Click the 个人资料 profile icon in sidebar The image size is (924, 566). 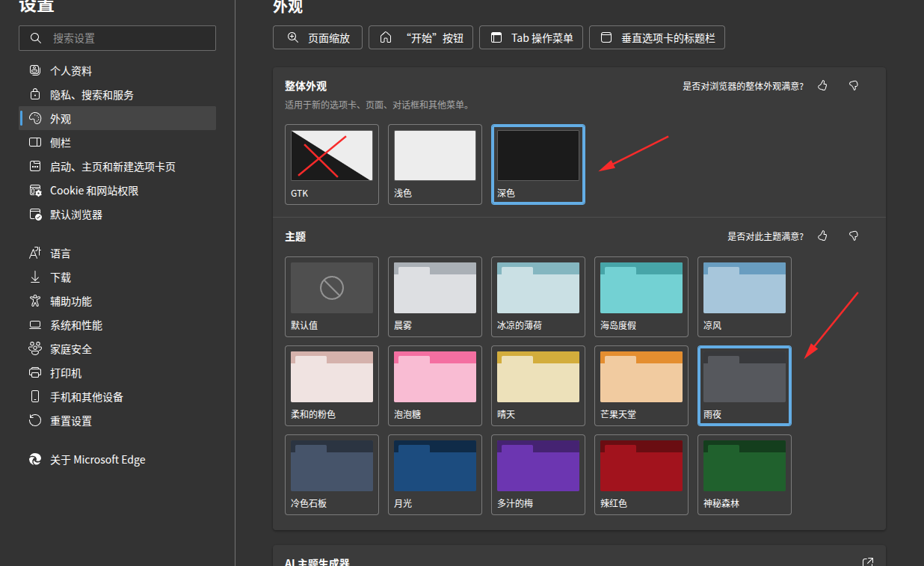pyautogui.click(x=34, y=71)
